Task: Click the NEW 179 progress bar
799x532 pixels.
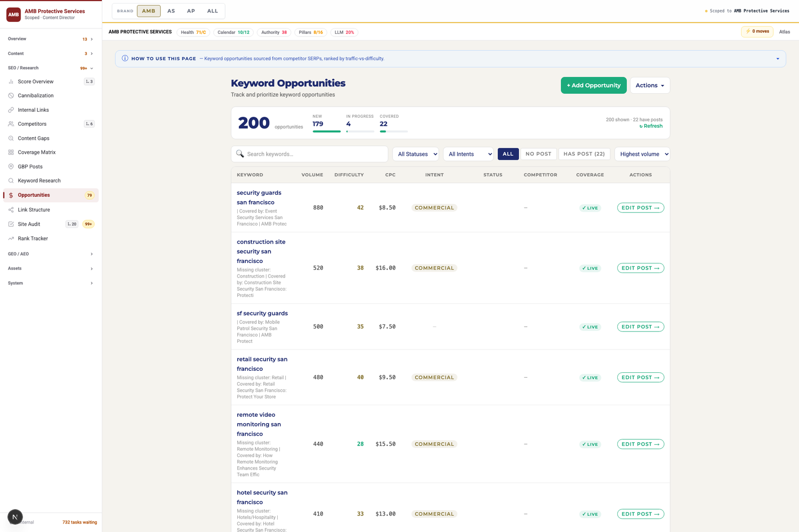Action: click(x=327, y=131)
